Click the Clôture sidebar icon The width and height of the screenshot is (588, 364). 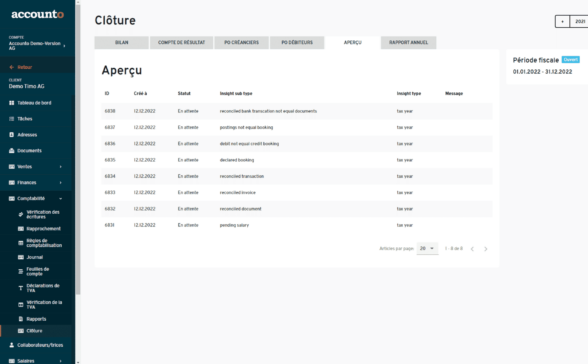tap(21, 331)
